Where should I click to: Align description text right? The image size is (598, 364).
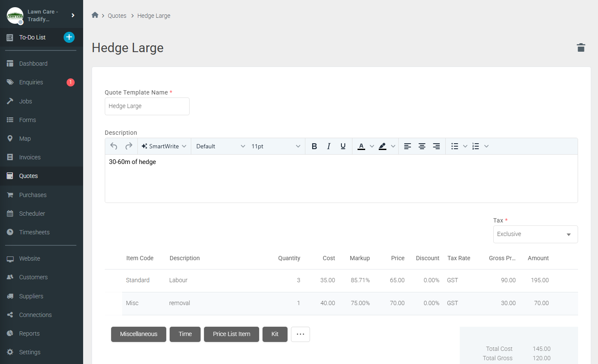436,146
